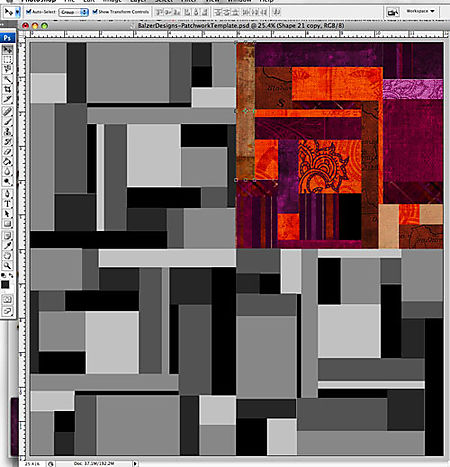Activate the Zoom magnifier tool
This screenshot has width=450, height=467.
pos(7,266)
